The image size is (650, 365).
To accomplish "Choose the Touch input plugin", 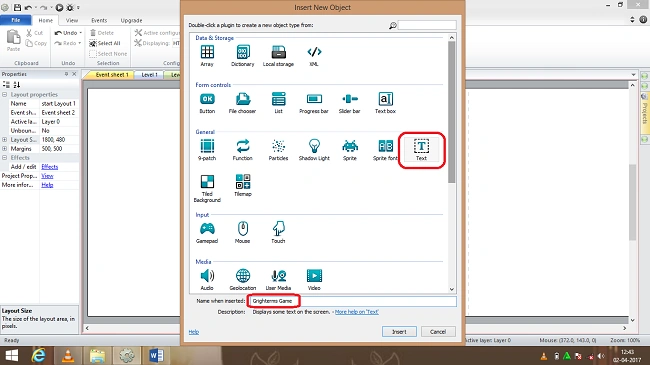I will [x=278, y=232].
